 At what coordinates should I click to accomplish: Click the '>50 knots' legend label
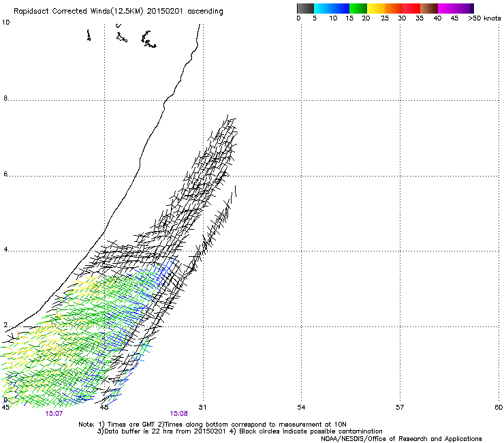pyautogui.click(x=484, y=18)
